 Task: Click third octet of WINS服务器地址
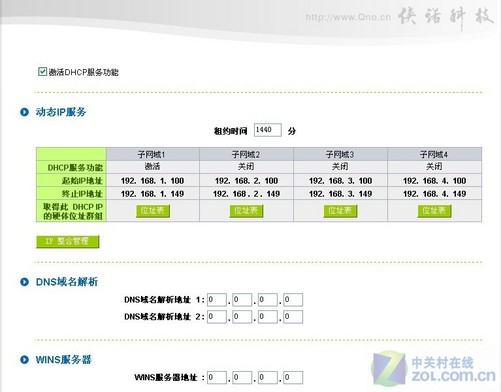[267, 378]
